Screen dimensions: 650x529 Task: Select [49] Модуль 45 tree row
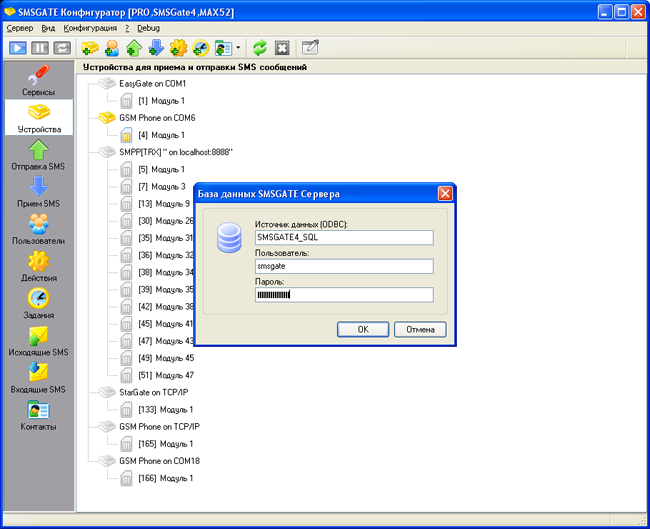coord(166,358)
